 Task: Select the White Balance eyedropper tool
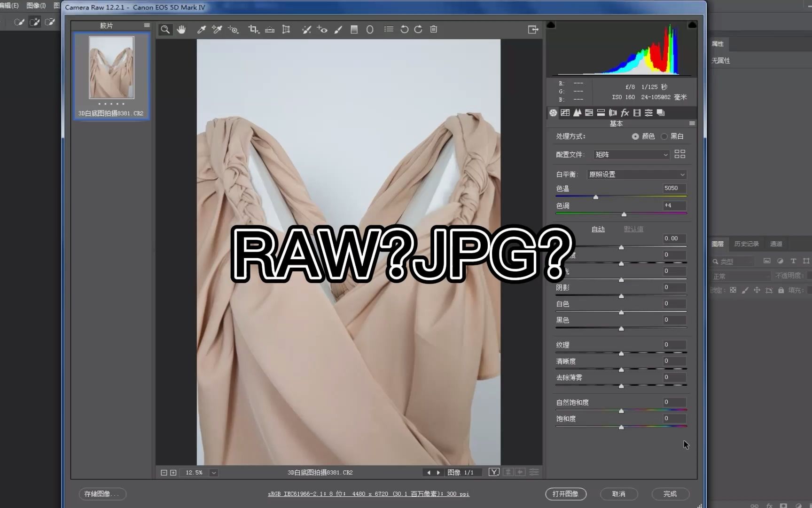200,29
